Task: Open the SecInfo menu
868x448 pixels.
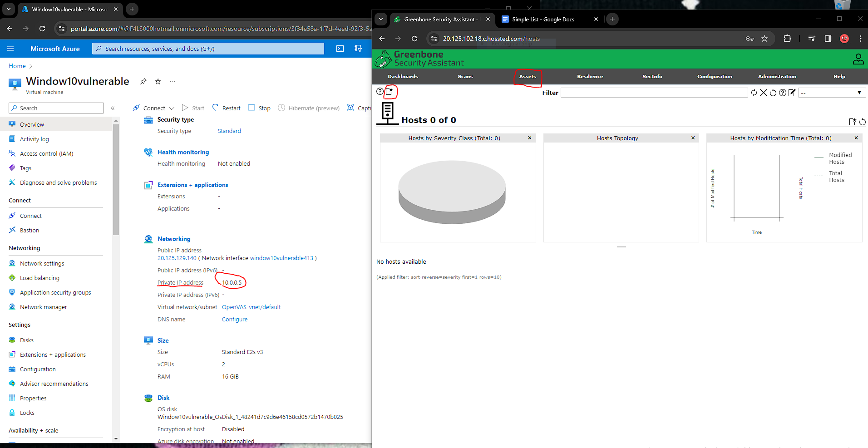Action: tap(652, 76)
